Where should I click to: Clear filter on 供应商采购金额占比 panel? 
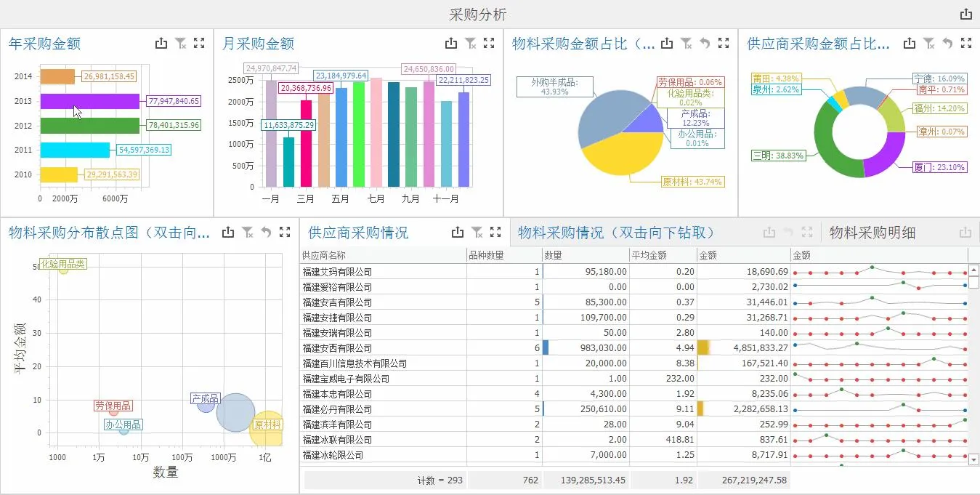point(929,44)
